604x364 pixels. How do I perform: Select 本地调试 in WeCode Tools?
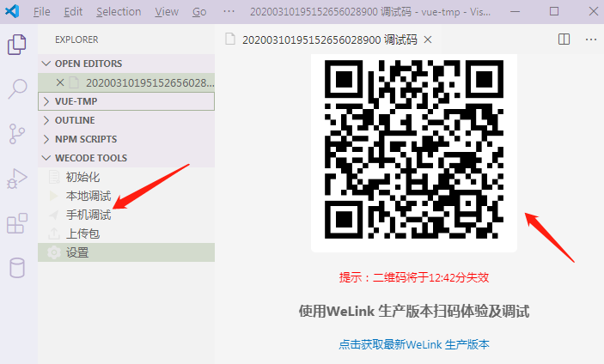(x=88, y=196)
